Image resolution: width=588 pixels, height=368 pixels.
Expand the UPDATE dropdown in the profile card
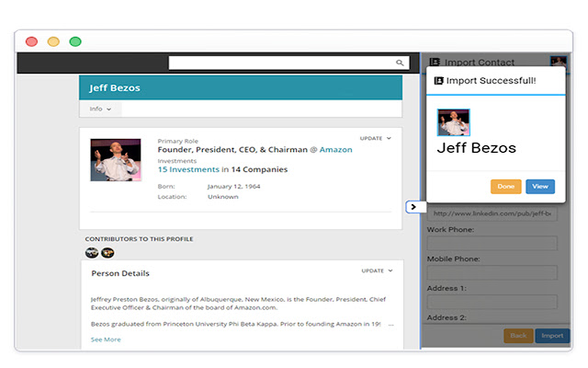[376, 139]
